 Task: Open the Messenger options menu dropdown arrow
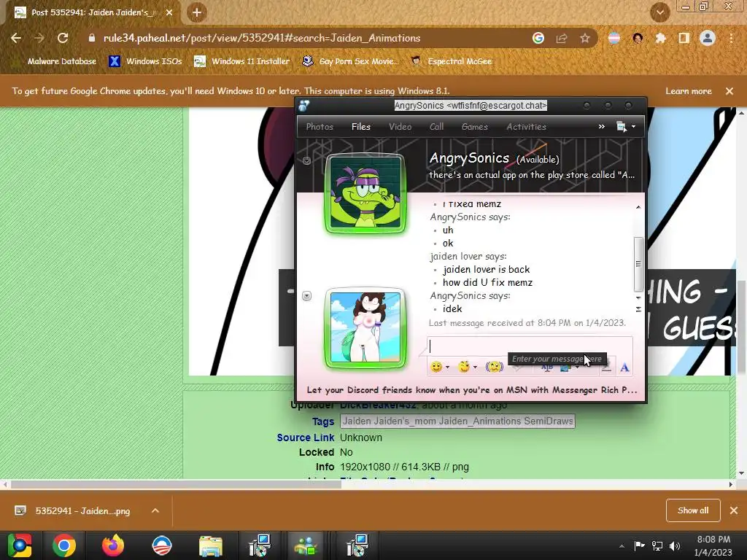pos(634,127)
